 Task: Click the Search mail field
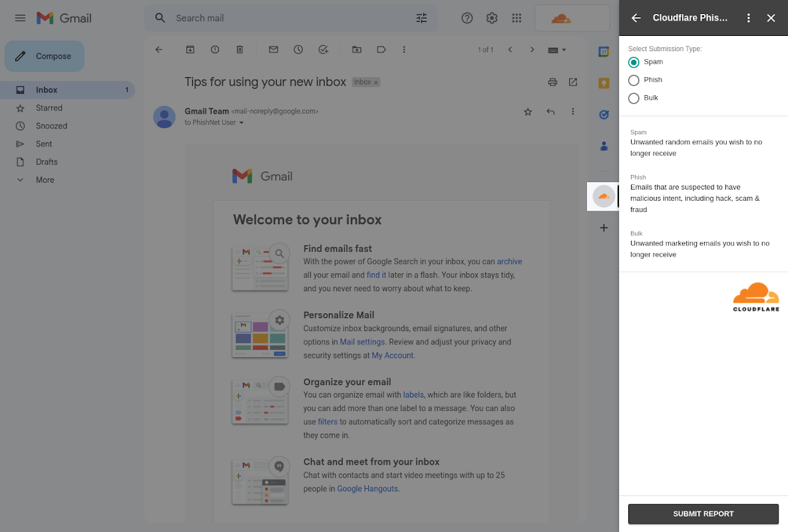292,18
